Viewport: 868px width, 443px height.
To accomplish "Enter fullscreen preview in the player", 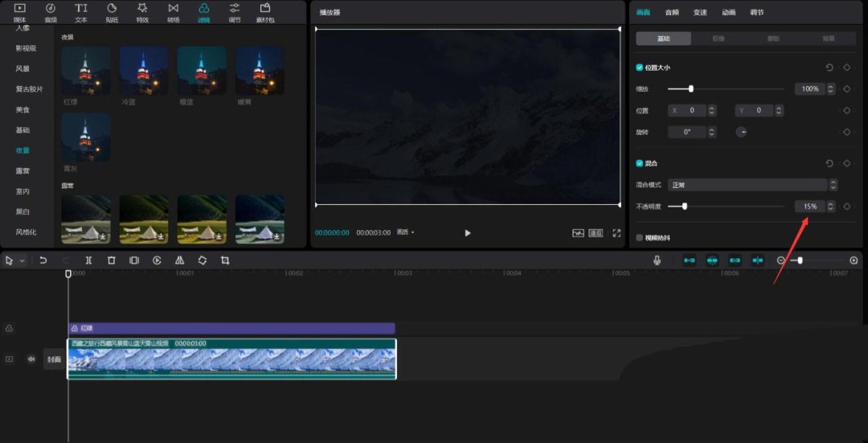I will click(x=616, y=233).
